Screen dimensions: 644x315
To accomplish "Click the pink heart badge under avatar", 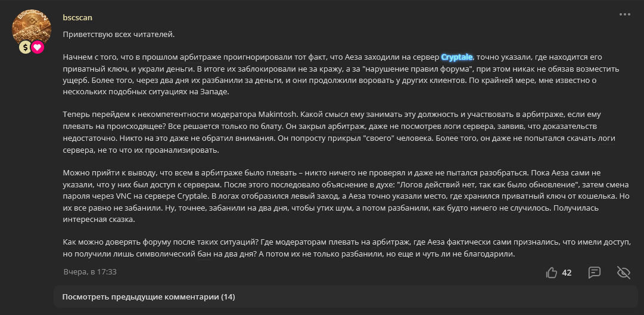I will point(38,47).
